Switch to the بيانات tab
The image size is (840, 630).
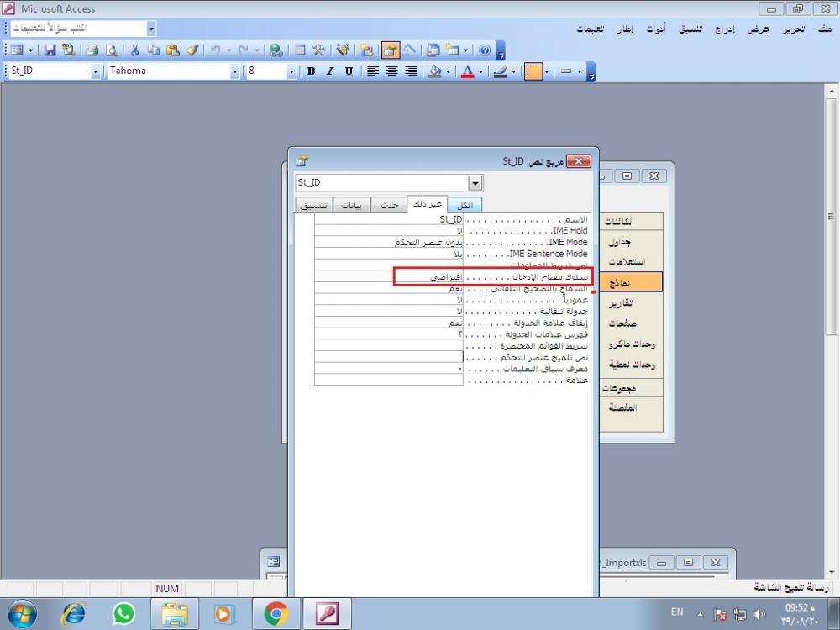pos(351,205)
